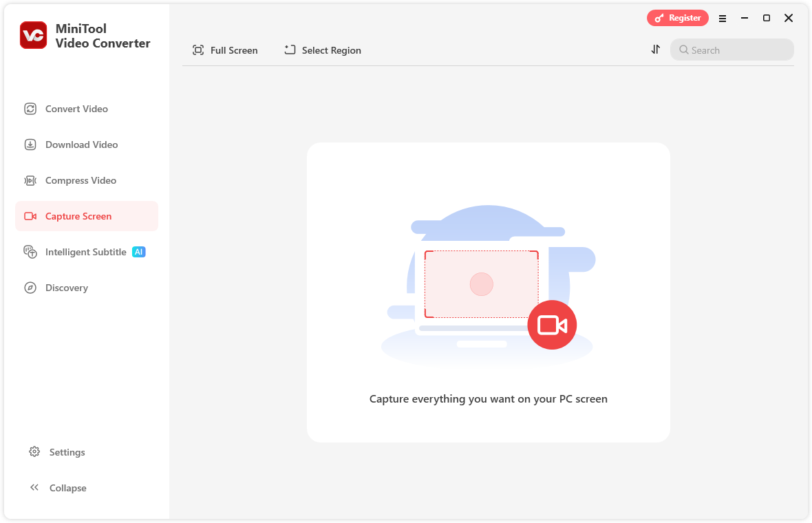The image size is (812, 523).
Task: Click the Discovery compass icon
Action: pos(30,288)
